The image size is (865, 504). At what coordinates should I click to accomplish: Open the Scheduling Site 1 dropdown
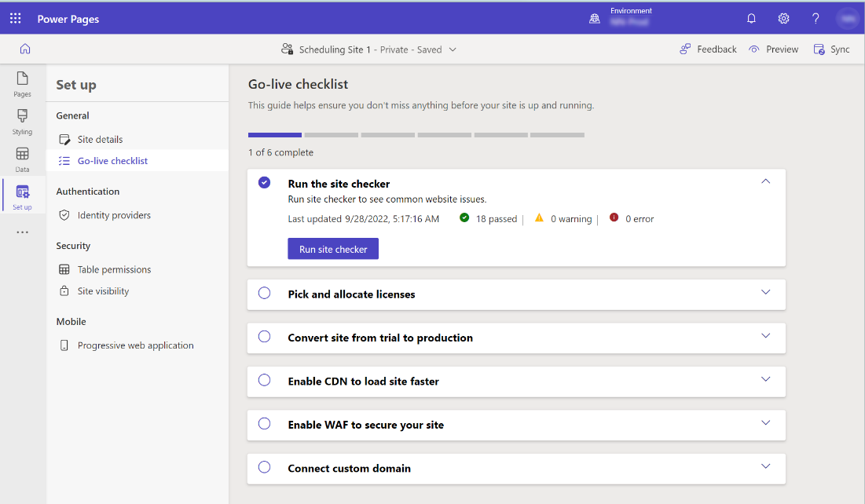pos(453,49)
